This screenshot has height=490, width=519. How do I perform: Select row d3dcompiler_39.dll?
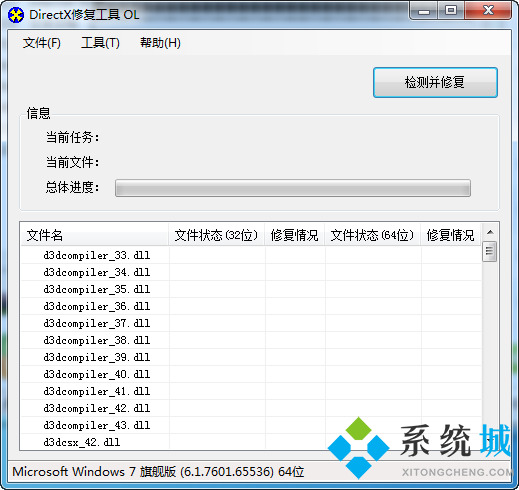[251, 357]
